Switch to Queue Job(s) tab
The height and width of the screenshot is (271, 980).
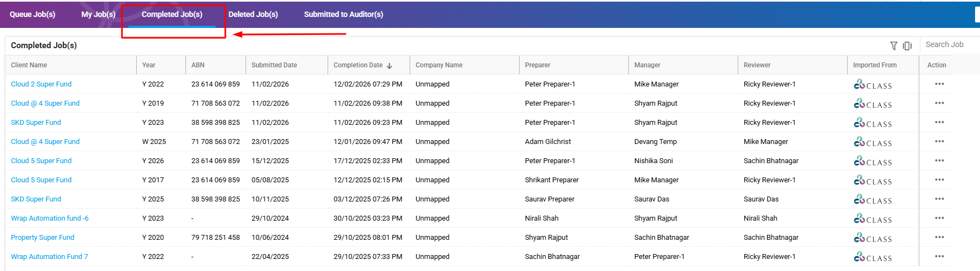(x=32, y=14)
